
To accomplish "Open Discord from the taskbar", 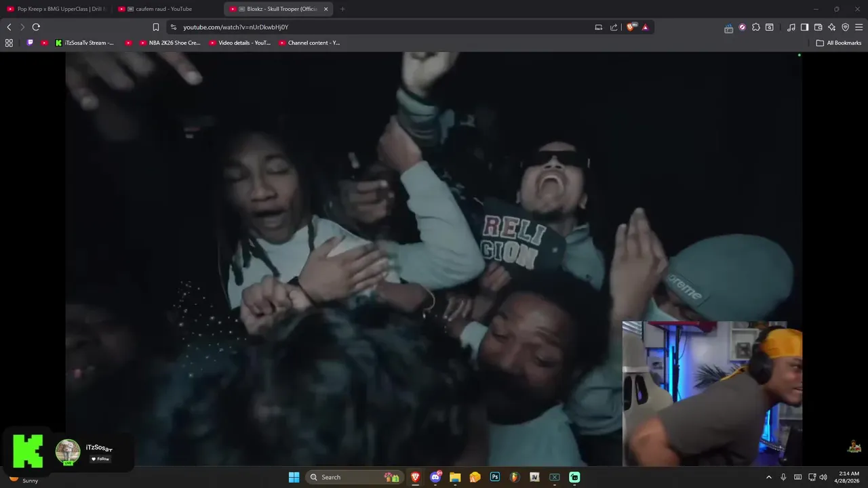I will click(435, 477).
